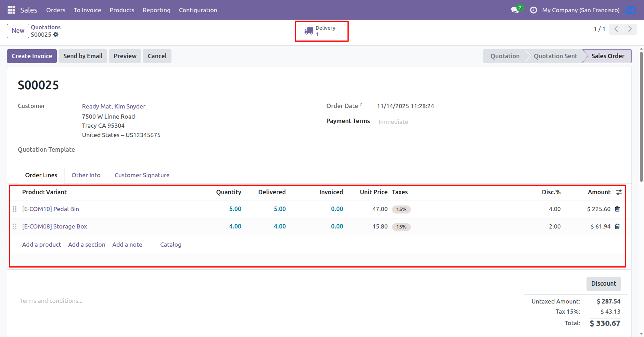Grab the drag handle for Storage Box
Image resolution: width=644 pixels, height=337 pixels.
click(15, 226)
